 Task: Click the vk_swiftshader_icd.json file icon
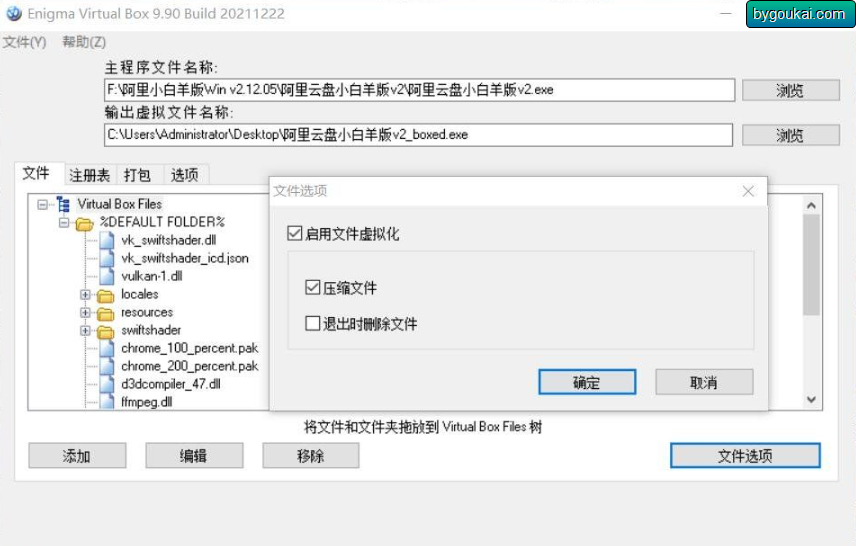coord(107,258)
